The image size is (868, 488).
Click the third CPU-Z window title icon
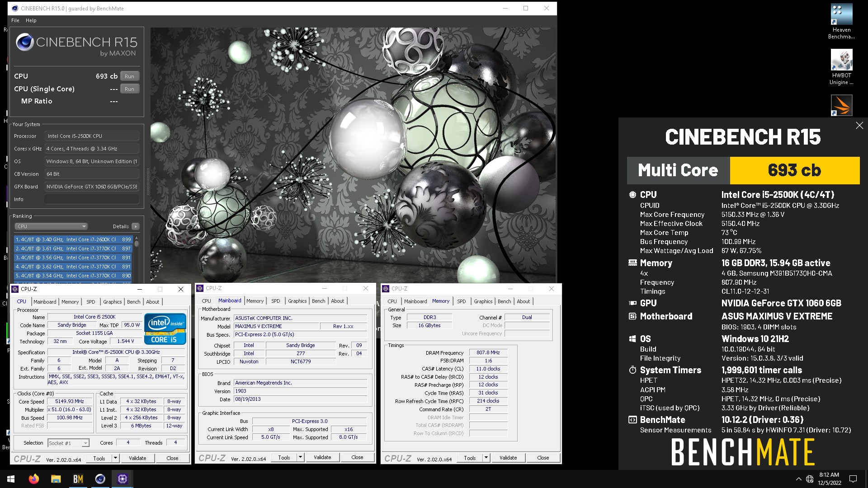(x=386, y=289)
